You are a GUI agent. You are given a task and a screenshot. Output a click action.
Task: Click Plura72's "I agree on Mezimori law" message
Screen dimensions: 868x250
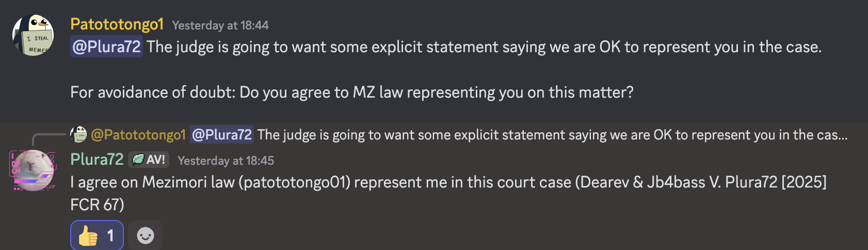click(x=448, y=182)
